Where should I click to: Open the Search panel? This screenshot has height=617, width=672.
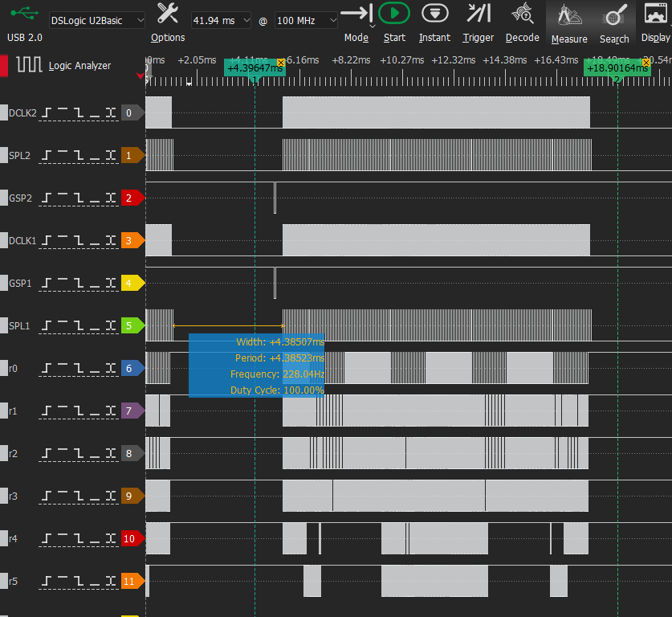pos(614,22)
